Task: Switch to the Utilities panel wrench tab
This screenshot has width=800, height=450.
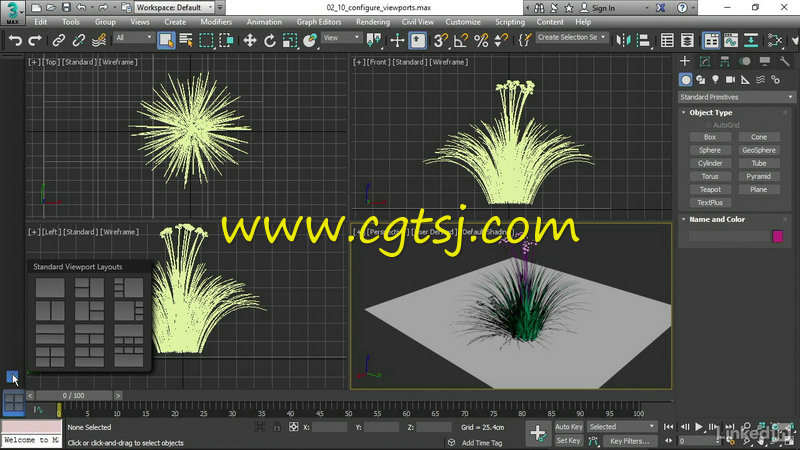Action: [x=784, y=62]
